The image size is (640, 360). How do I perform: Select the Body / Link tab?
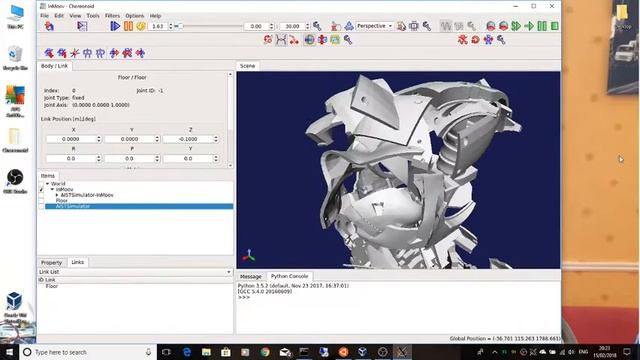point(54,66)
